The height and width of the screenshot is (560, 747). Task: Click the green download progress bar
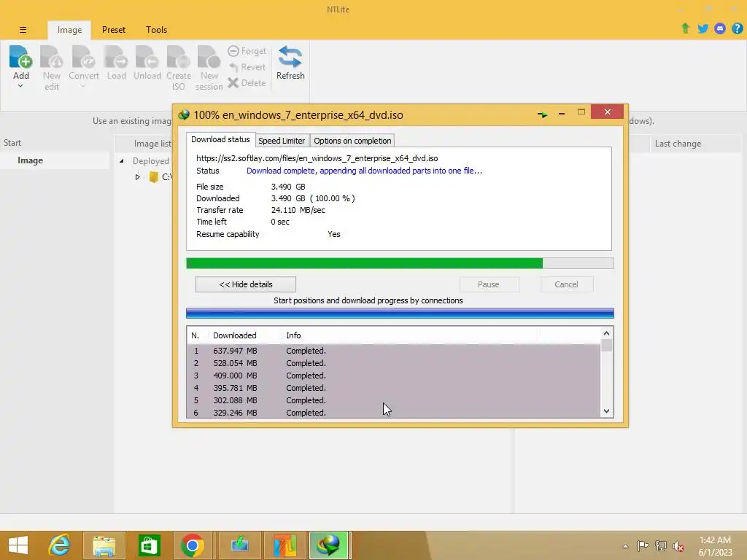point(400,263)
